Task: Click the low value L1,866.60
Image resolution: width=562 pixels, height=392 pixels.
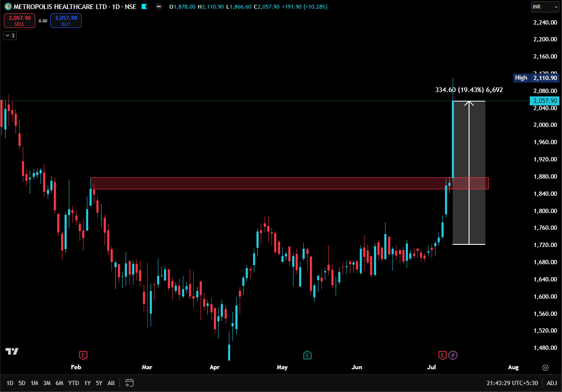Action: coord(238,7)
